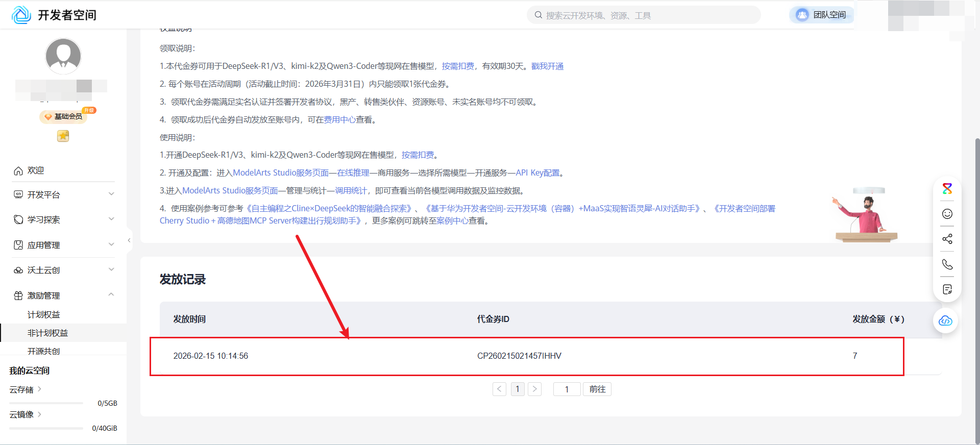The width and height of the screenshot is (980, 445).
Task: Click the presenter illustration image
Action: coord(865,214)
